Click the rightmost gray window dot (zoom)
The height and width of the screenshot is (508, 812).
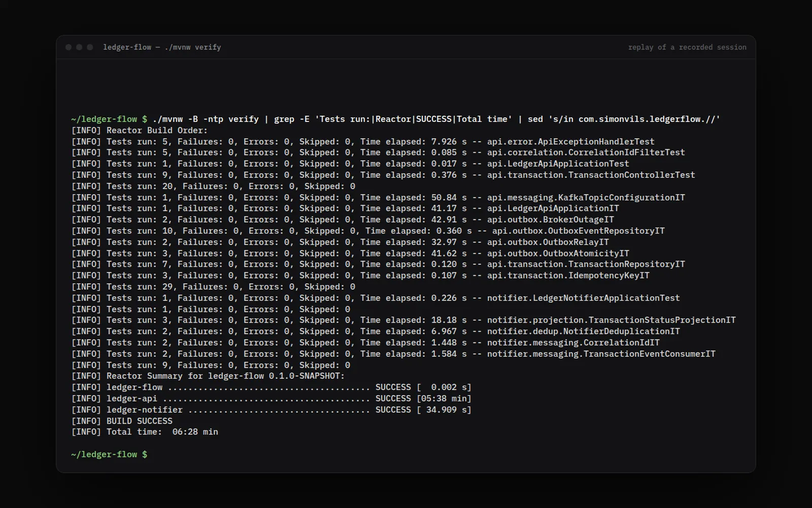coord(90,47)
